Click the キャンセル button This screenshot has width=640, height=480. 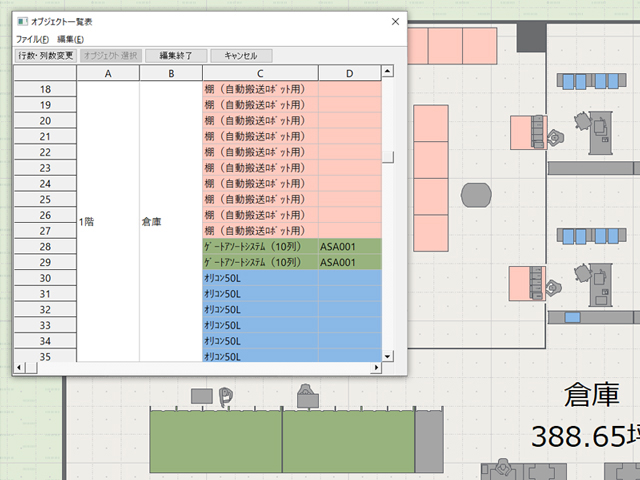click(x=241, y=56)
